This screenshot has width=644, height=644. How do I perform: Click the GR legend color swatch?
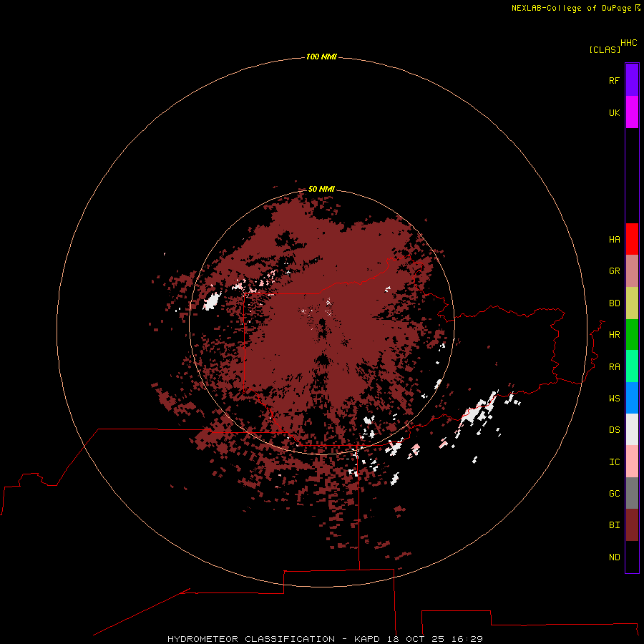(x=632, y=271)
